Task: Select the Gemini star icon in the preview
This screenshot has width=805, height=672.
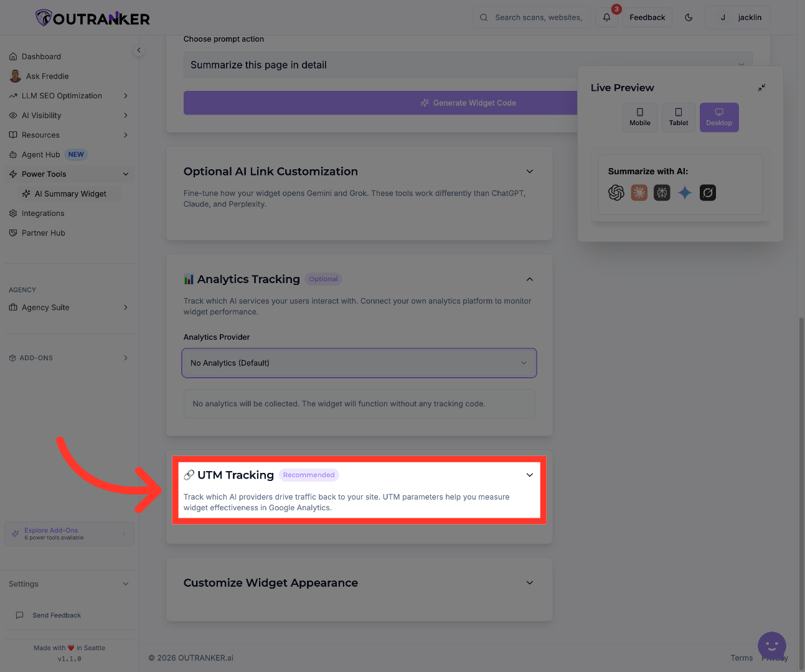Action: click(685, 193)
